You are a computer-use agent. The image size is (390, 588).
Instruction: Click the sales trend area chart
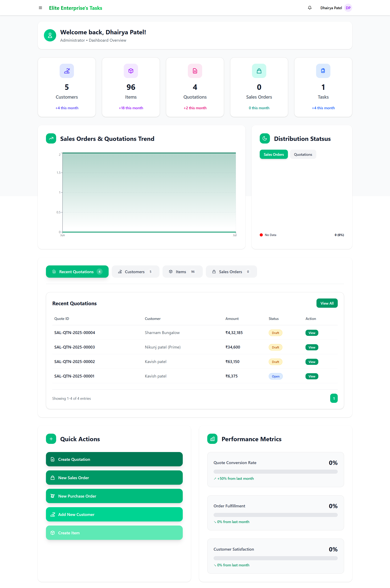(149, 193)
